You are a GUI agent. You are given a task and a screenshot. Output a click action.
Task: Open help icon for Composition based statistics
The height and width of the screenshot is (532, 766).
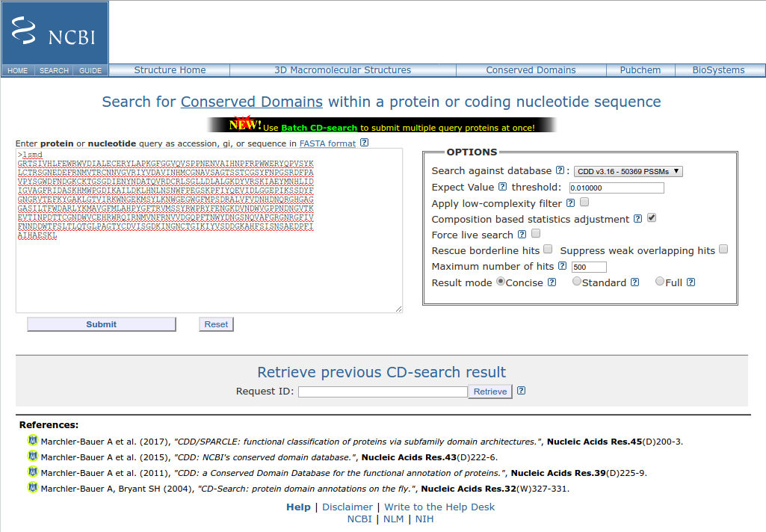pyautogui.click(x=637, y=218)
